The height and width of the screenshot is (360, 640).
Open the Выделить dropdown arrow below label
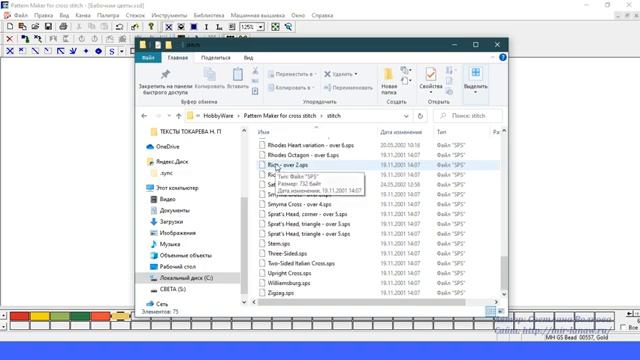(476, 92)
